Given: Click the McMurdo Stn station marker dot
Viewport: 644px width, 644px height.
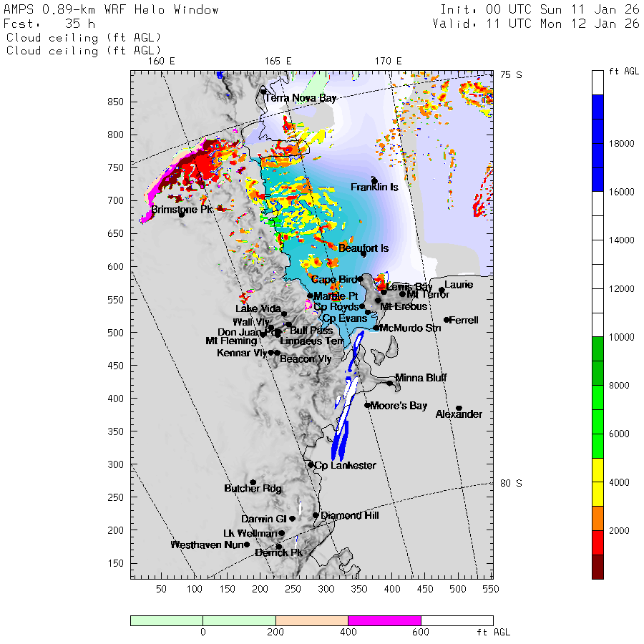Looking at the screenshot, I should point(376,328).
